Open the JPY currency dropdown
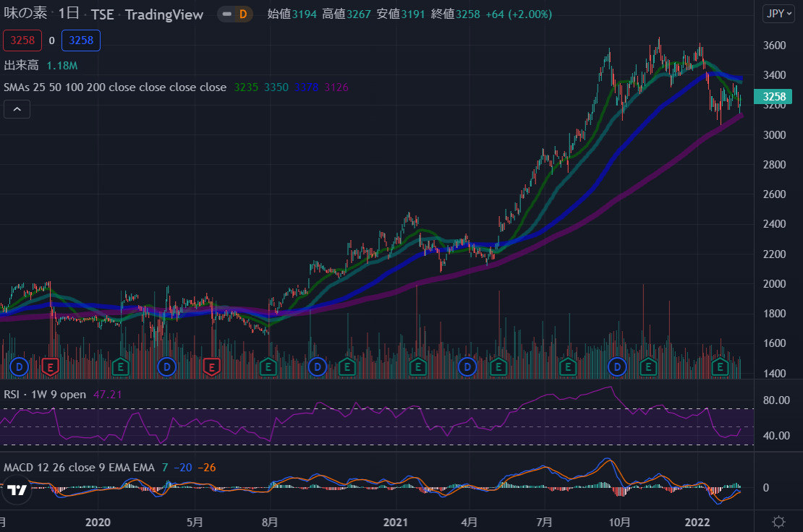 click(x=778, y=14)
